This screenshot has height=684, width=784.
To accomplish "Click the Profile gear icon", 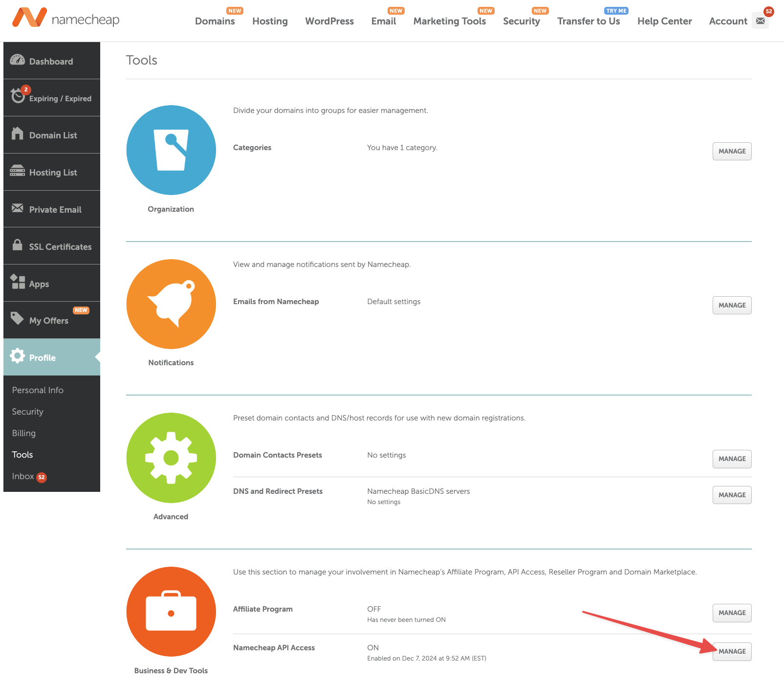I will [x=18, y=357].
